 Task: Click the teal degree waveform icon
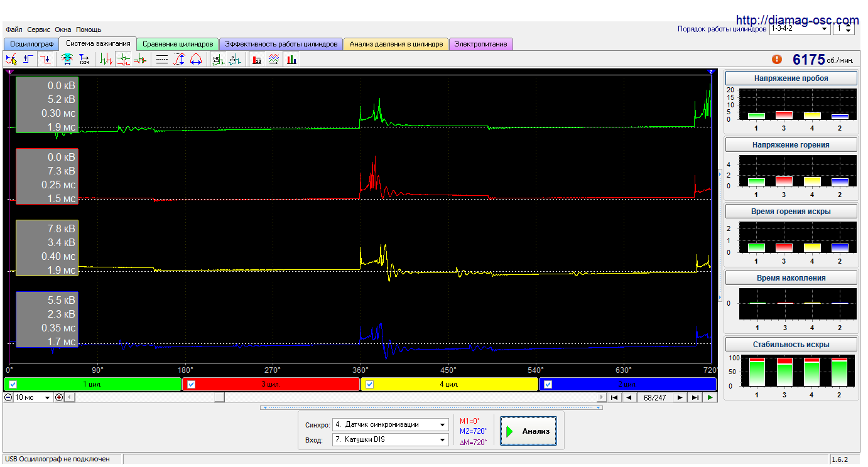(235, 59)
